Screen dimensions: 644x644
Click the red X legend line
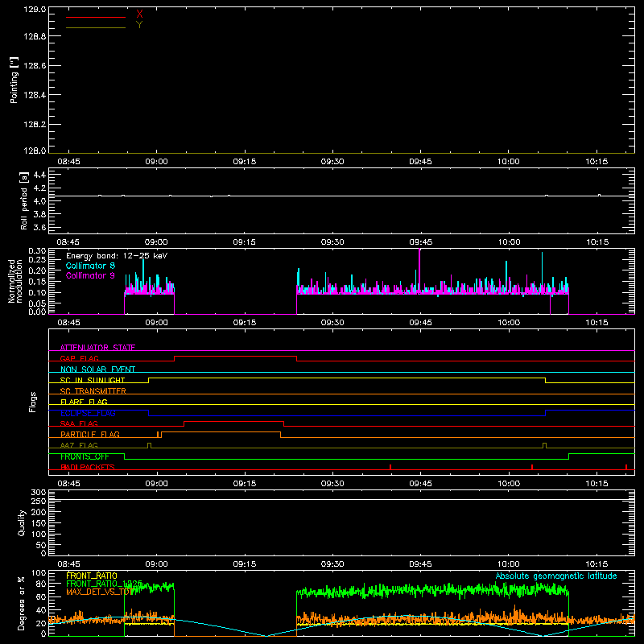[x=96, y=17]
